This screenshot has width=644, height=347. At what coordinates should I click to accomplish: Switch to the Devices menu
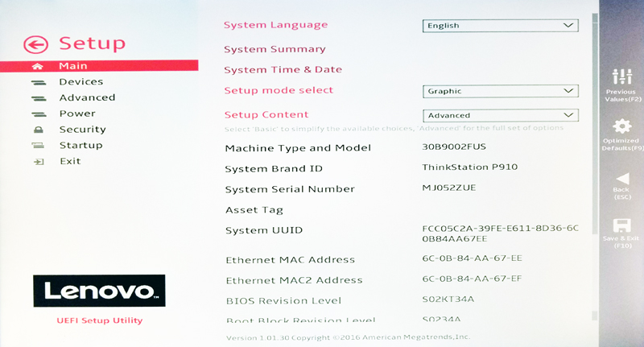pyautogui.click(x=80, y=82)
